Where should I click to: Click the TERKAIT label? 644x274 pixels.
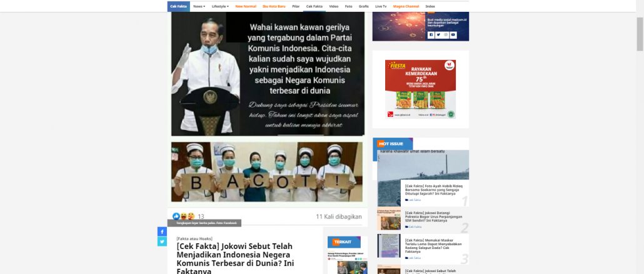click(x=344, y=242)
